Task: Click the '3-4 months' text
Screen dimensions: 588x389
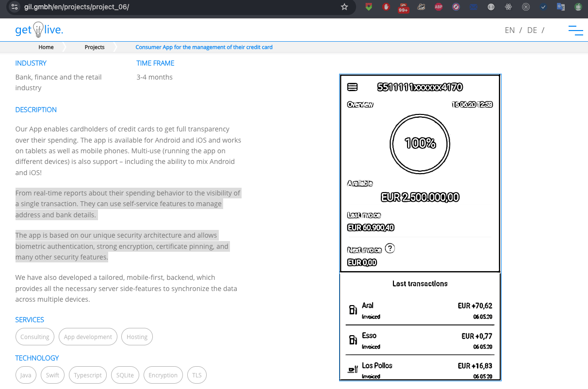Action: tap(154, 77)
